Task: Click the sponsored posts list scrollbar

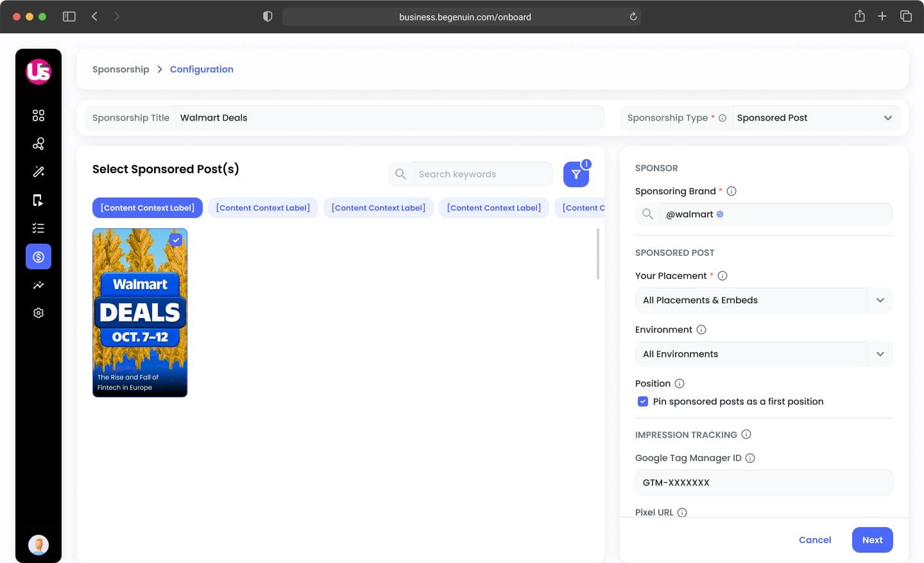Action: tap(598, 254)
